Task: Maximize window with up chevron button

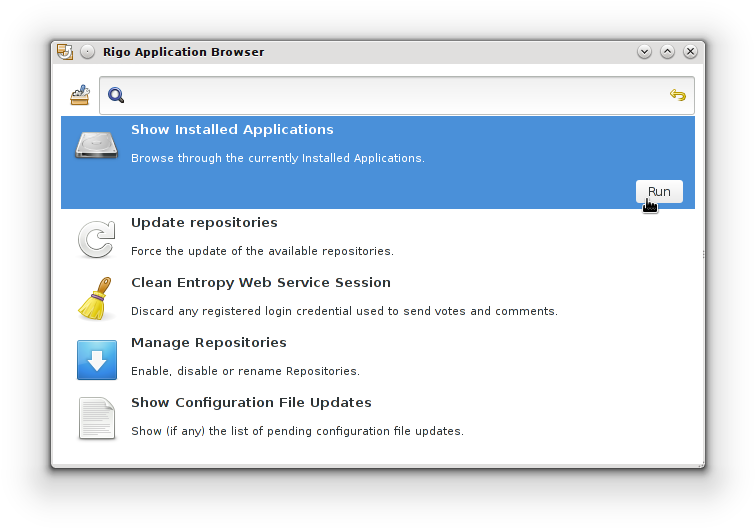Action: (667, 52)
